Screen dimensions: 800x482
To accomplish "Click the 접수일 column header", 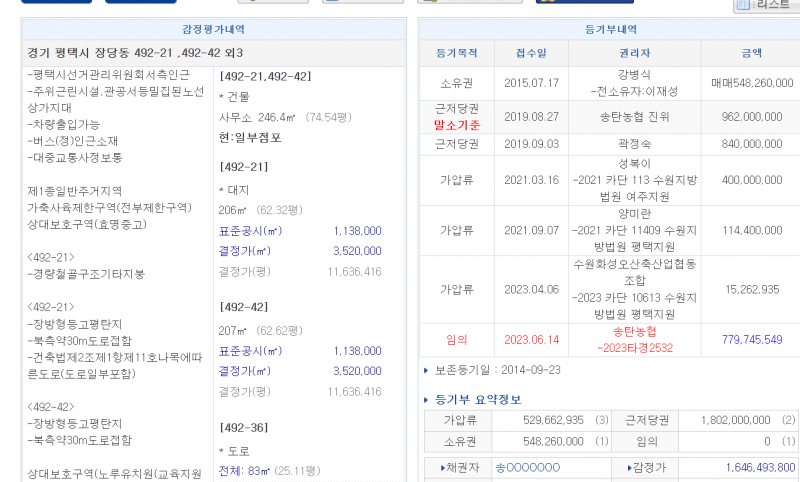I will [531, 52].
